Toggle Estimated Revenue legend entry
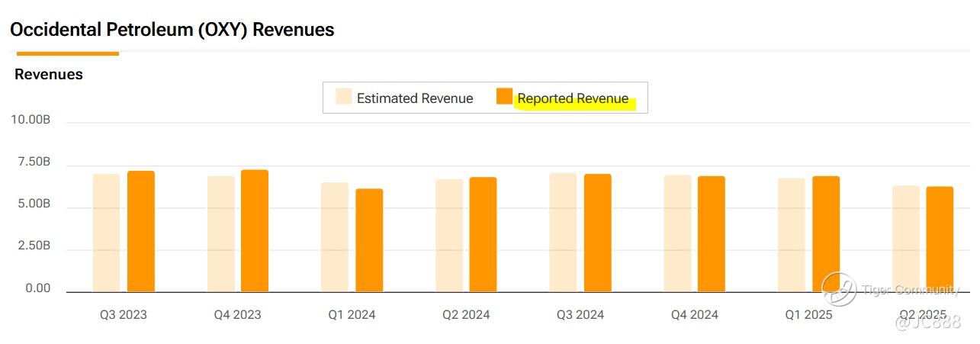Viewport: 980px width, 344px height. (x=405, y=98)
